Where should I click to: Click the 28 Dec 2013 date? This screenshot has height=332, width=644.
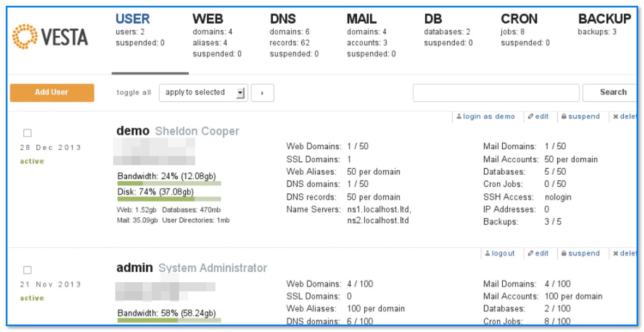point(51,148)
